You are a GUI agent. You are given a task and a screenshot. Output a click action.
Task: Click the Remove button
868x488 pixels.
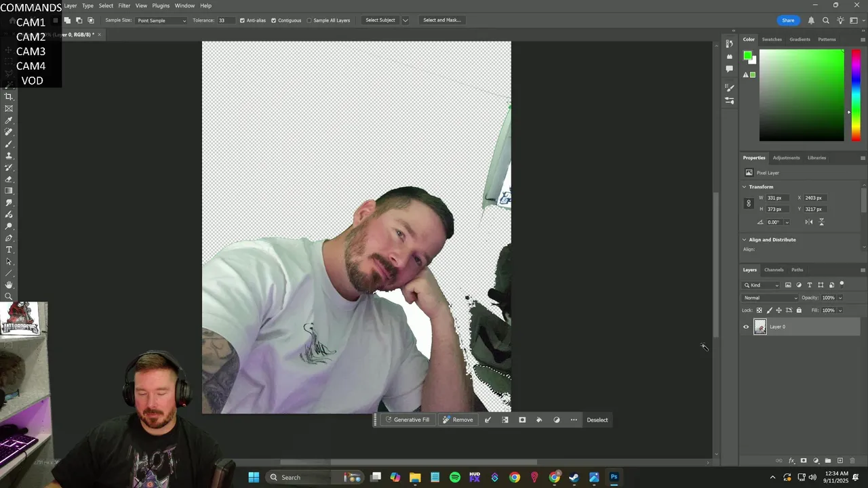pos(458,420)
